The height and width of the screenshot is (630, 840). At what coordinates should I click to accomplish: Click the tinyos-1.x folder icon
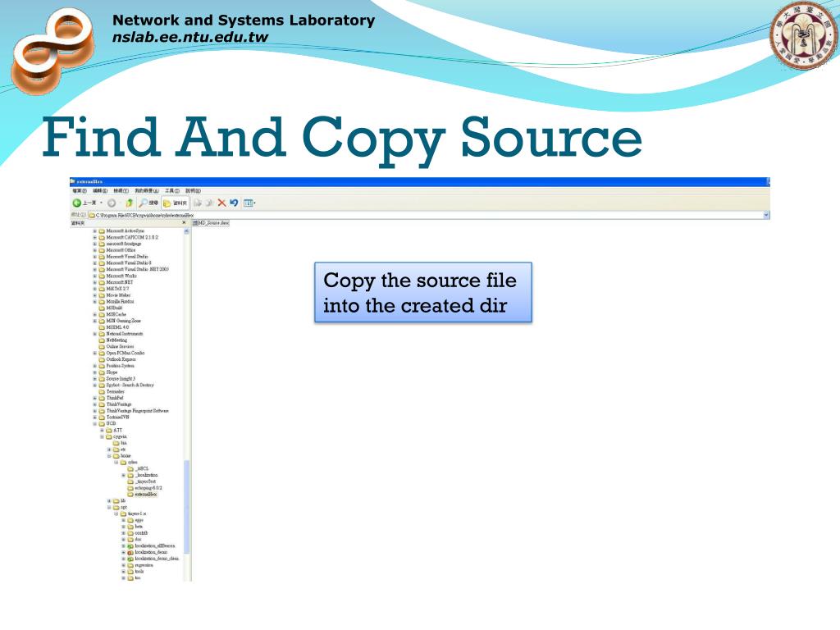pos(123,514)
